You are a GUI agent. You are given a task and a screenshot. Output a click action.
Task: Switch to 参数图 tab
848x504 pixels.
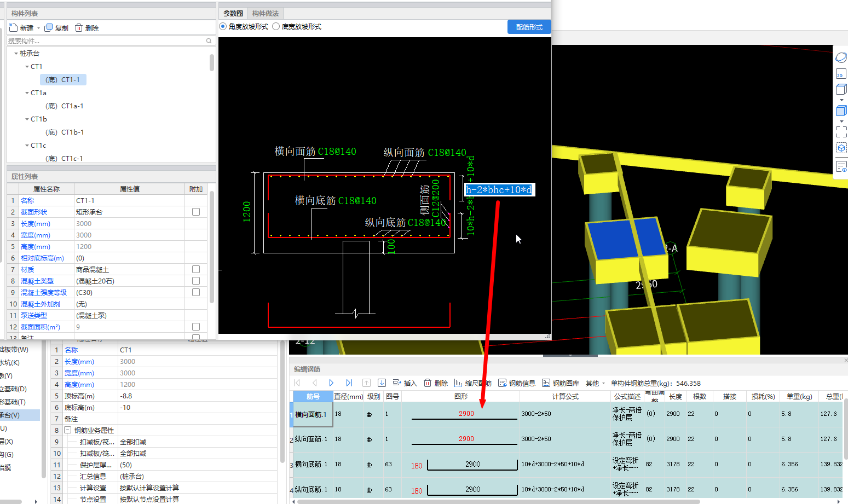click(x=233, y=14)
